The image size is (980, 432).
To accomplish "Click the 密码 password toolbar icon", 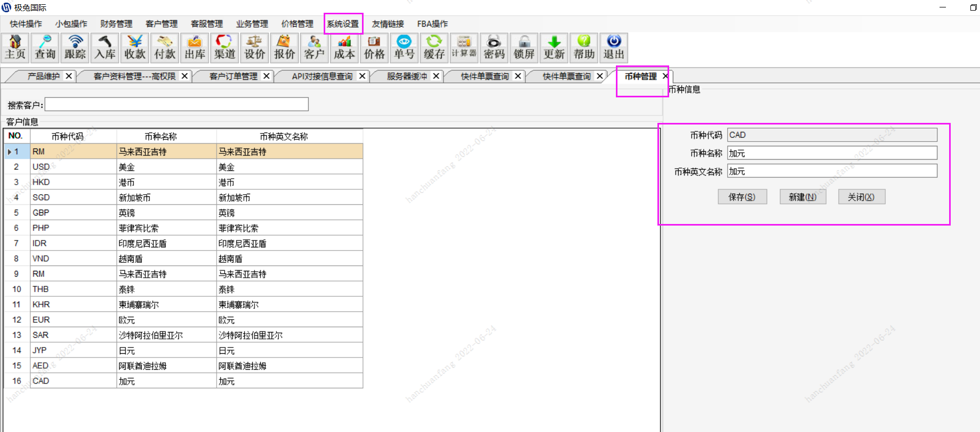I will [494, 48].
